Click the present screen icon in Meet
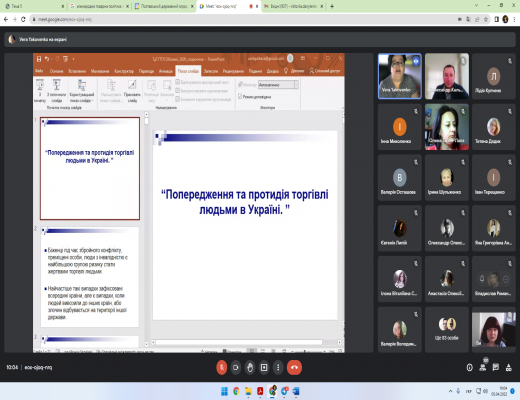The height and width of the screenshot is (400, 520). [264, 367]
